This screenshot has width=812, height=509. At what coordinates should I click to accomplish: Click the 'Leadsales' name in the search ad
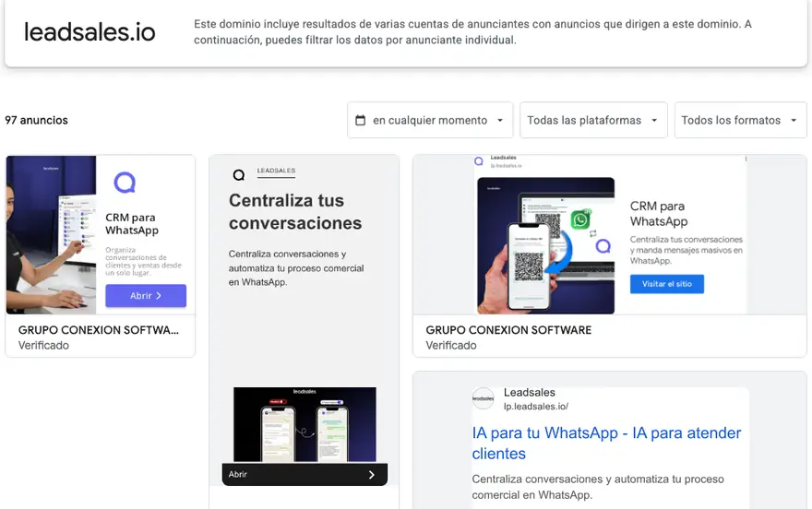click(530, 393)
